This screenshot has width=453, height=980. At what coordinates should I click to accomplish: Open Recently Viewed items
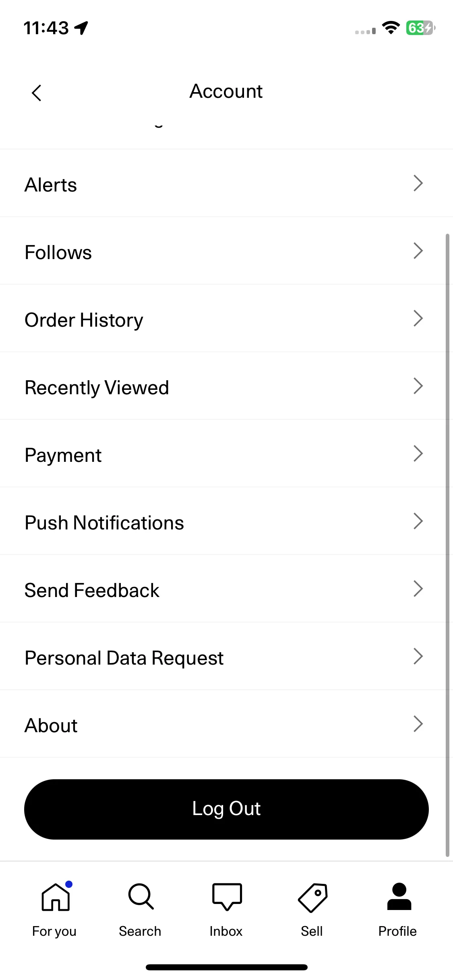tap(226, 386)
